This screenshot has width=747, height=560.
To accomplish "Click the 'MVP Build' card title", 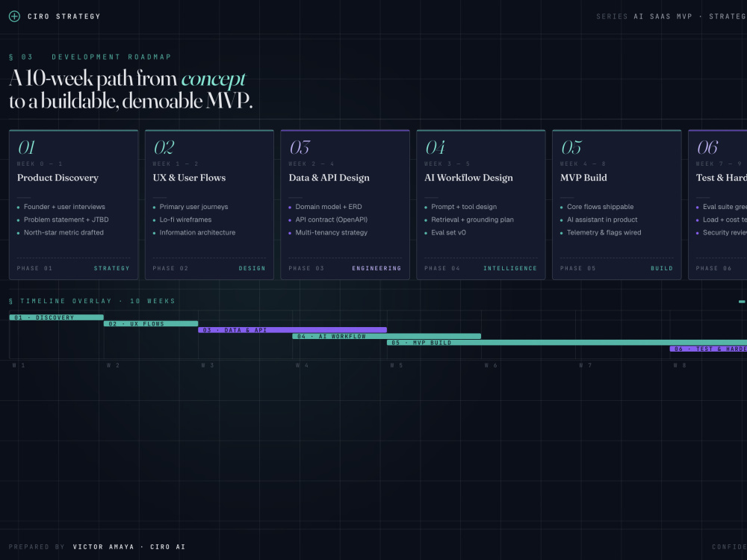I will [x=583, y=178].
